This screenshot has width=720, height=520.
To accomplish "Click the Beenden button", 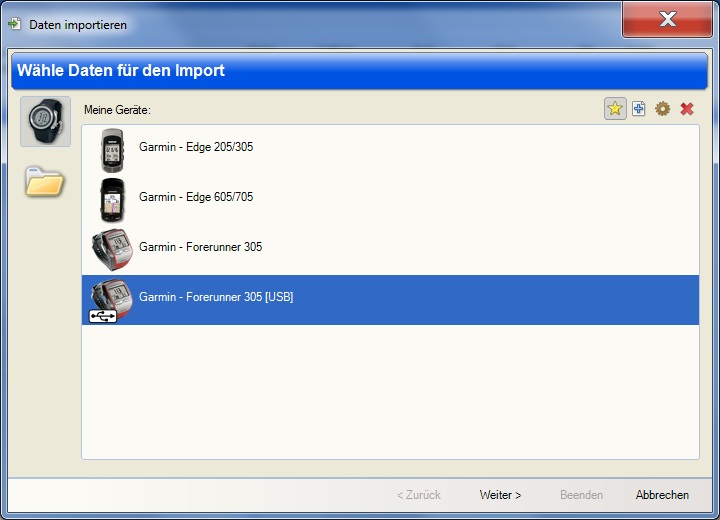I will (581, 495).
